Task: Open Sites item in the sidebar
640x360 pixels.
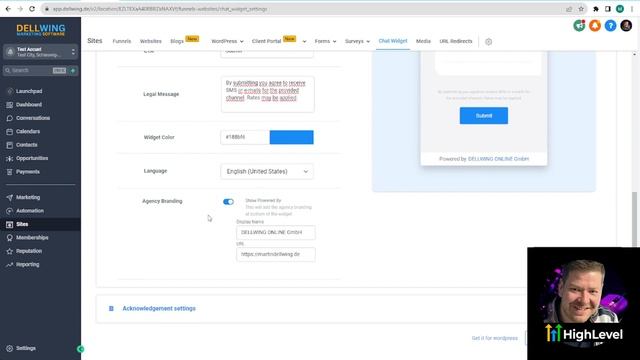Action: 40,224
